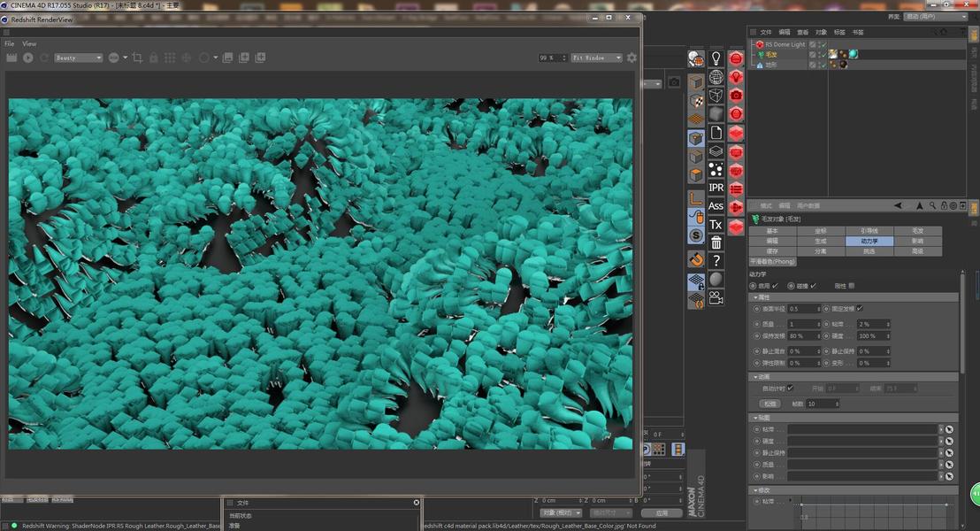Activate the magnet snapping tool icon

(x=696, y=259)
